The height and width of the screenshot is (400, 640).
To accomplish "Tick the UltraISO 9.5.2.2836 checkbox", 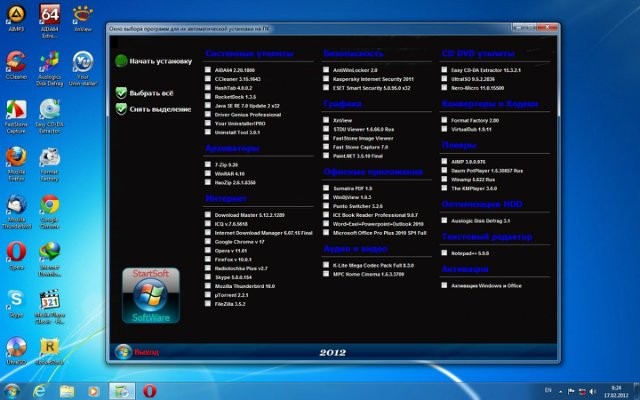I will click(444, 79).
